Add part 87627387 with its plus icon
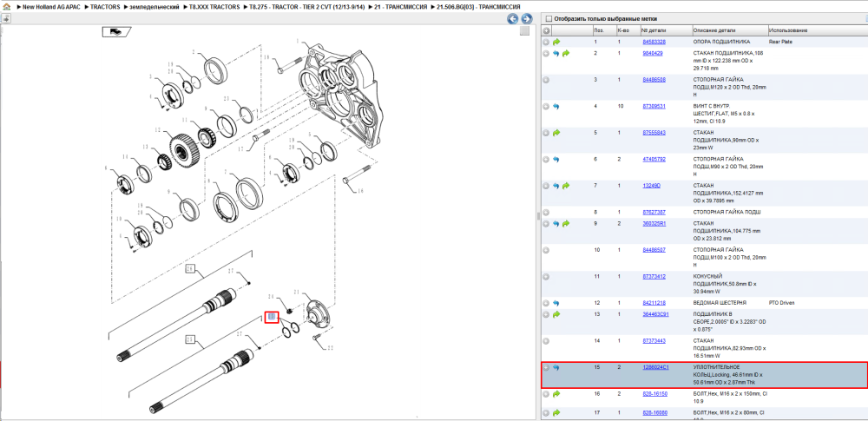Viewport: 868px width, 421px height. click(546, 212)
